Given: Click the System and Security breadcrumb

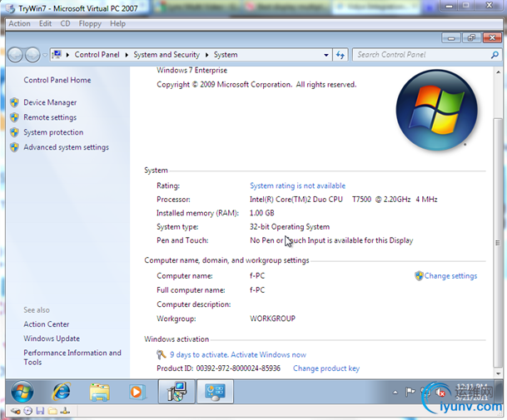Looking at the screenshot, I should [x=167, y=55].
